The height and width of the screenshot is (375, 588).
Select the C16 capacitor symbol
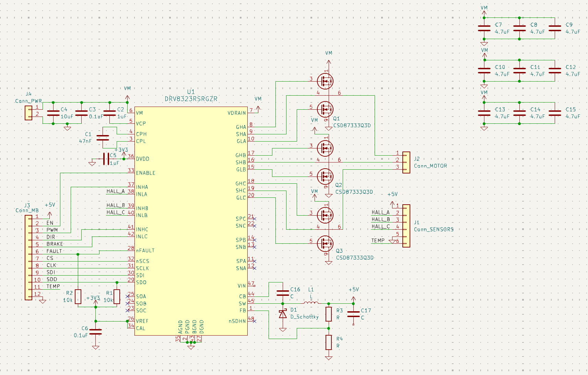click(283, 293)
